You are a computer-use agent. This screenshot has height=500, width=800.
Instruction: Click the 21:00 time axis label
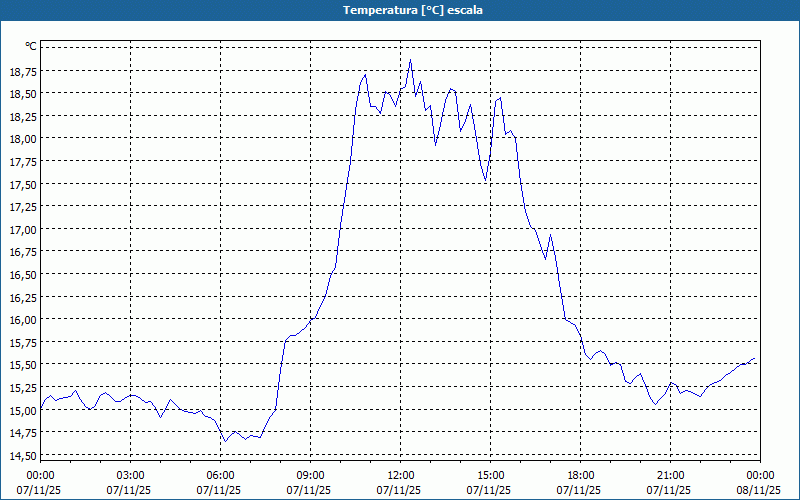[x=671, y=475]
